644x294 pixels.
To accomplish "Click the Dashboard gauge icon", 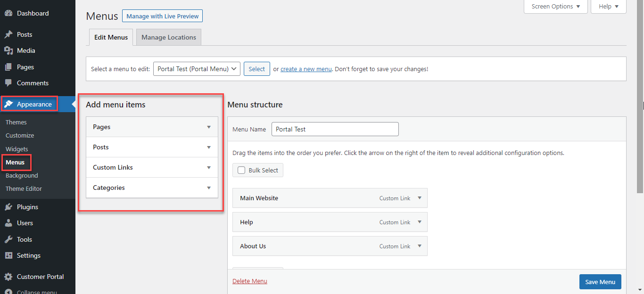I will 8,14.
